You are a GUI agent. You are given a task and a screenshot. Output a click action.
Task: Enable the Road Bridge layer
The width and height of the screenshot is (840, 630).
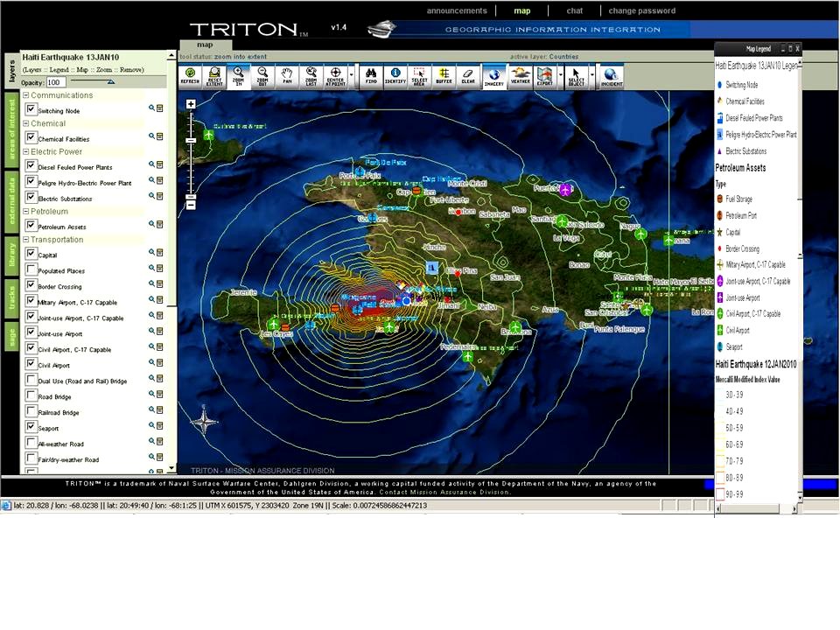[31, 395]
